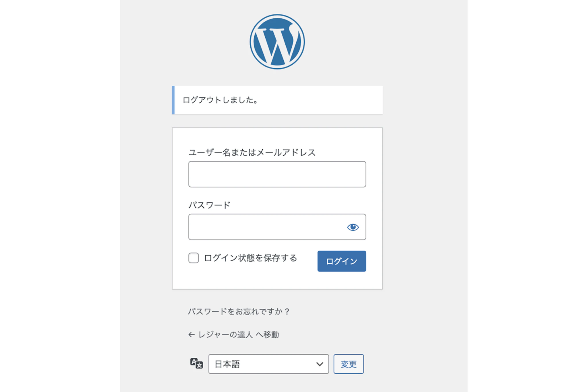Open the 日本語 language dropdown
Image resolution: width=588 pixels, height=392 pixels.
click(x=268, y=364)
